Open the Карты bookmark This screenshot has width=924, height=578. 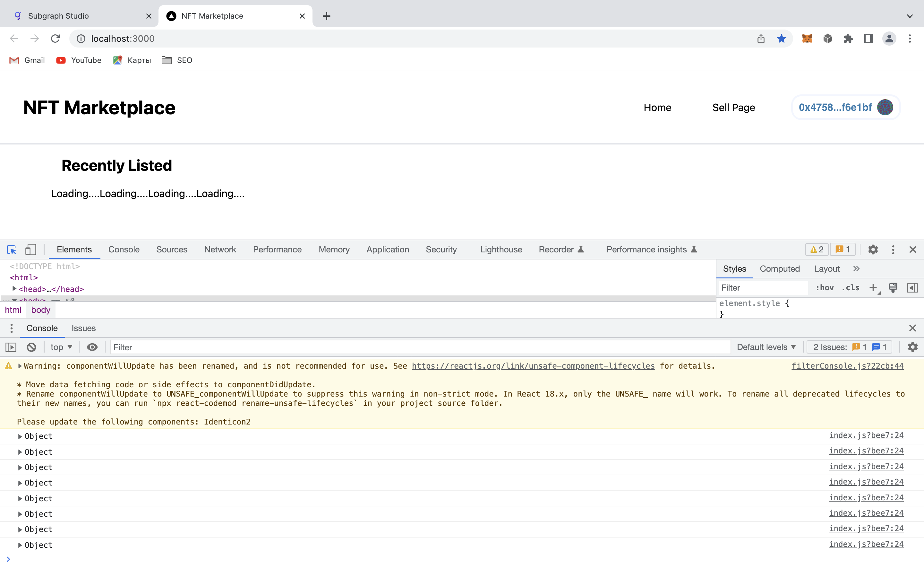(132, 60)
